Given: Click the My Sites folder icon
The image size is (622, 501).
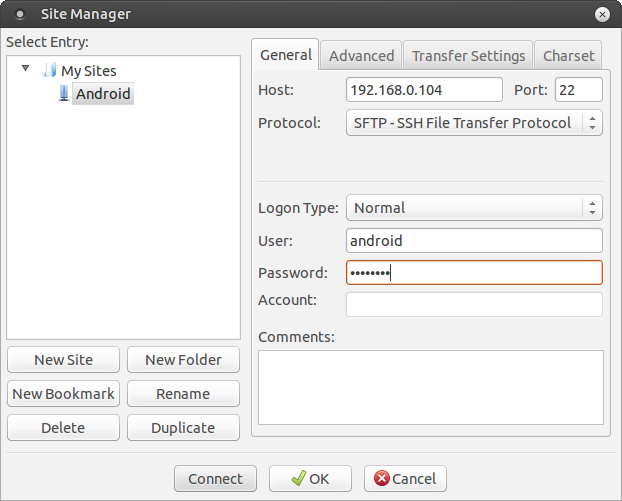Looking at the screenshot, I should point(50,71).
